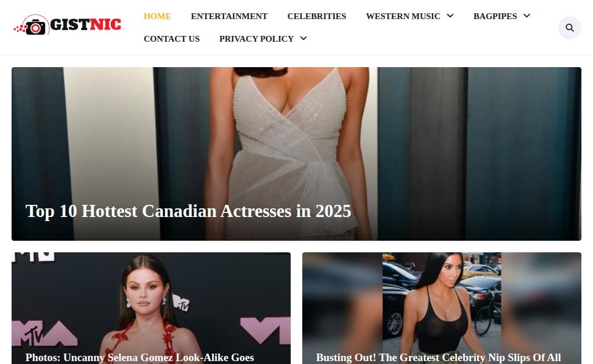This screenshot has height=364, width=593.
Task: Expand the Privacy Policy chevron
Action: 303,38
